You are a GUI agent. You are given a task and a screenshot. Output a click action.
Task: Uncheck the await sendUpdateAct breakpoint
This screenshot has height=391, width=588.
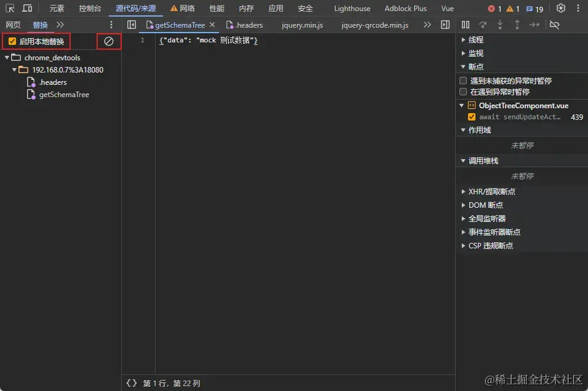[472, 117]
